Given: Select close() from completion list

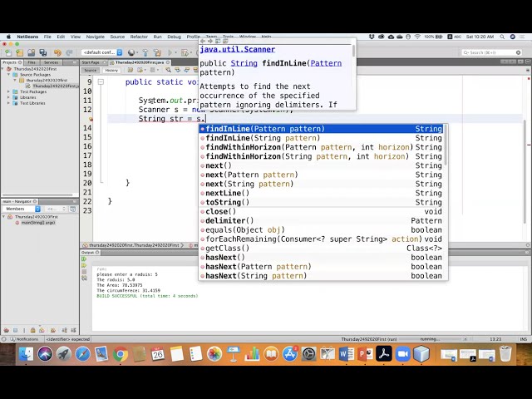Looking at the screenshot, I should pos(321,212).
